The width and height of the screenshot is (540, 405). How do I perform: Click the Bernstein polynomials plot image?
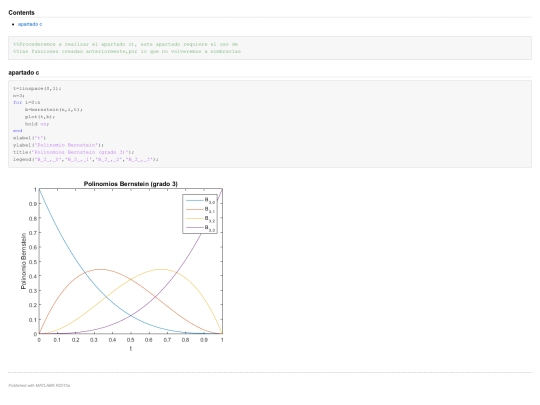pyautogui.click(x=122, y=266)
